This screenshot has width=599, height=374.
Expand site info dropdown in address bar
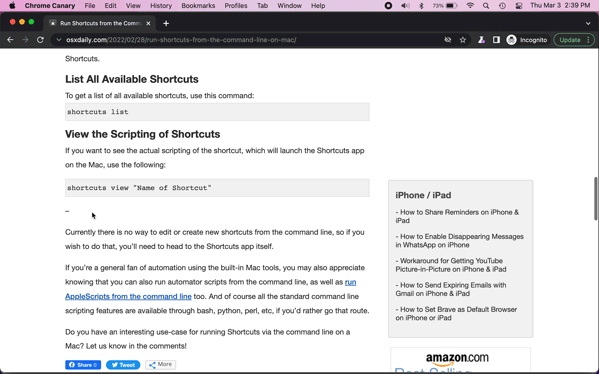coord(58,40)
